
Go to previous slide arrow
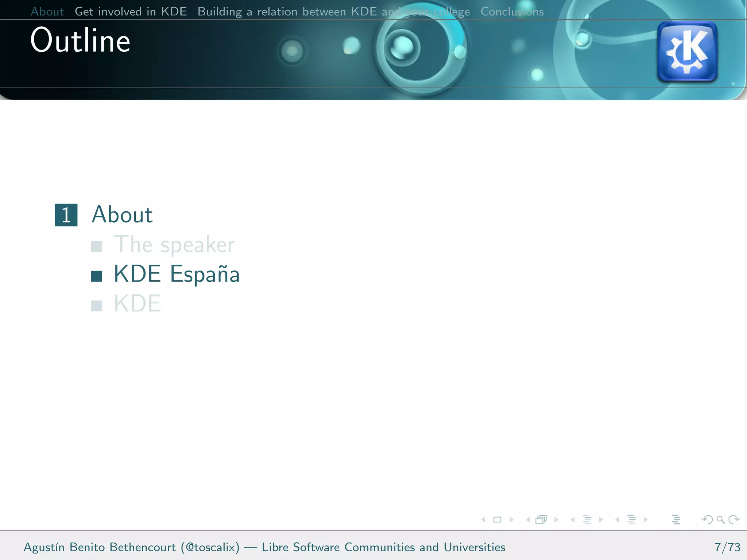coord(483,520)
